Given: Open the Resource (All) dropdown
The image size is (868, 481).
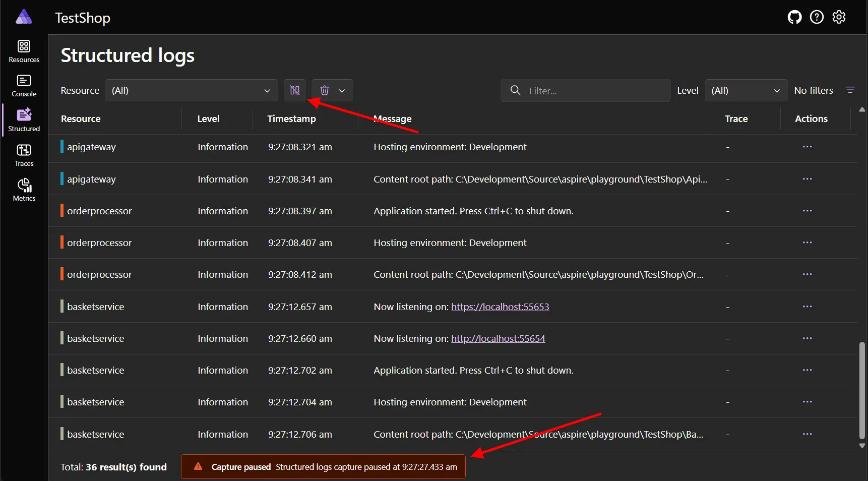Looking at the screenshot, I should click(x=192, y=91).
